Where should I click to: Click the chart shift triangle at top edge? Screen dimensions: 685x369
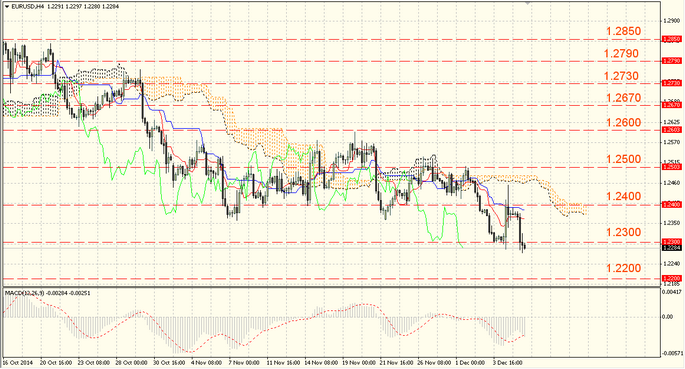click(x=528, y=3)
